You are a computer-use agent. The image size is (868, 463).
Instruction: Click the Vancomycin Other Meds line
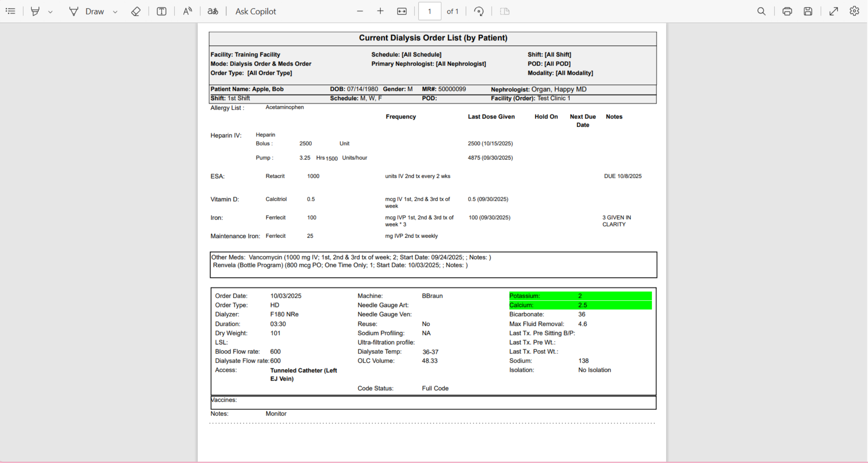tap(370, 257)
